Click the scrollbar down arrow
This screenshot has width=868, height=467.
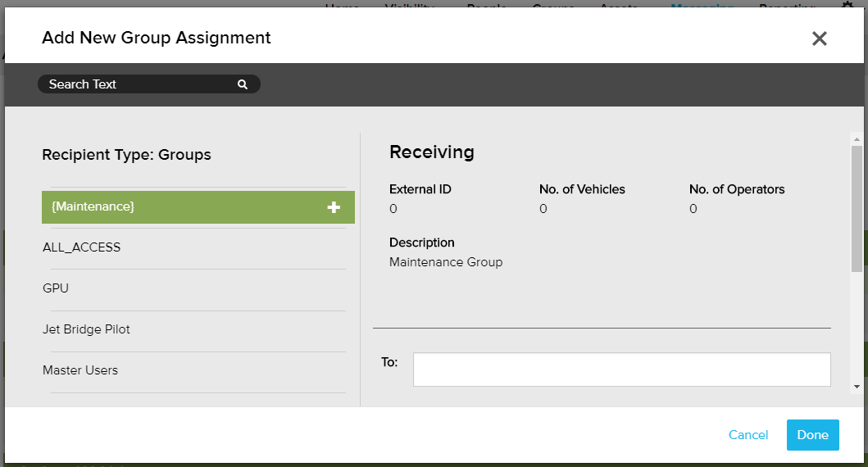tap(857, 386)
